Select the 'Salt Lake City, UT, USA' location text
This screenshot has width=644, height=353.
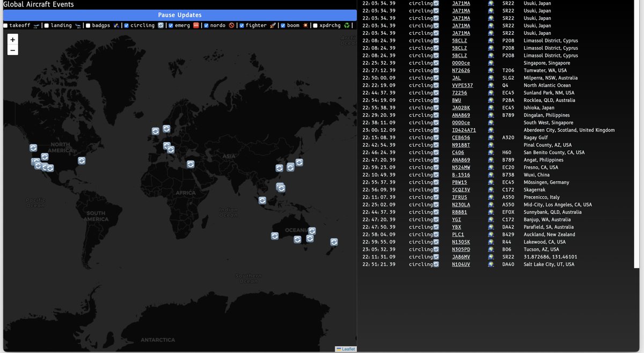[x=549, y=264]
